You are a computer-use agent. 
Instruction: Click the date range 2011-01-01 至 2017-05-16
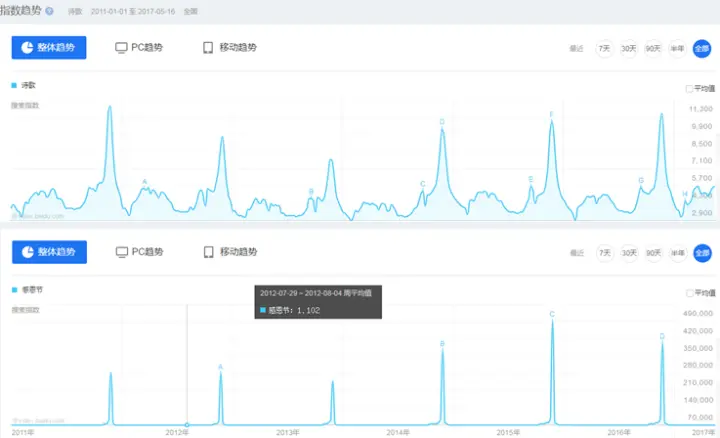click(133, 11)
